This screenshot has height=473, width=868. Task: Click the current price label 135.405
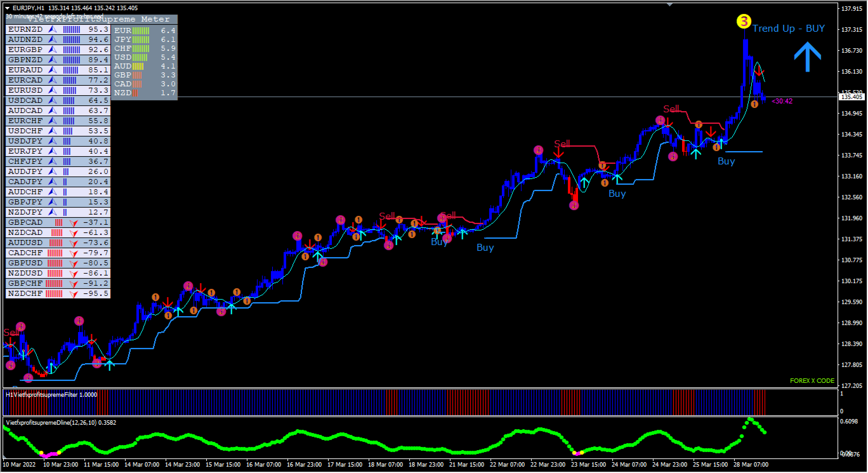(852, 97)
